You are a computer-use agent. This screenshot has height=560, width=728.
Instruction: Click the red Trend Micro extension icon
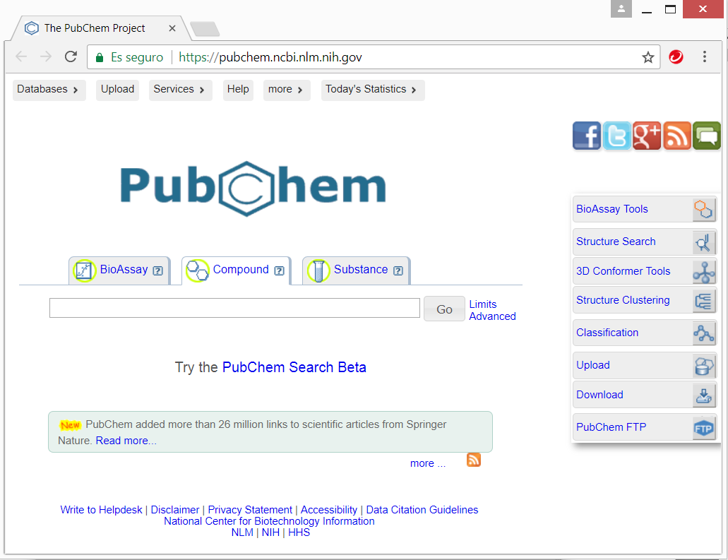(x=676, y=56)
